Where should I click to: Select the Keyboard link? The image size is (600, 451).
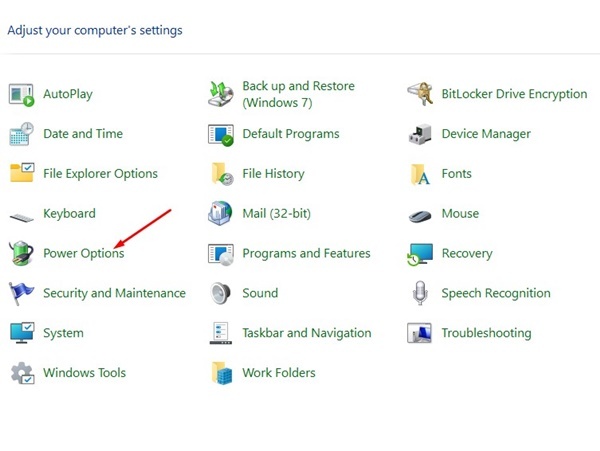tap(69, 213)
